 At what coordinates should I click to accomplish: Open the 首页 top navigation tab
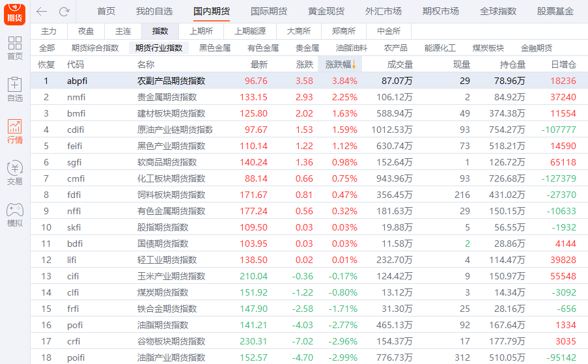tap(106, 11)
